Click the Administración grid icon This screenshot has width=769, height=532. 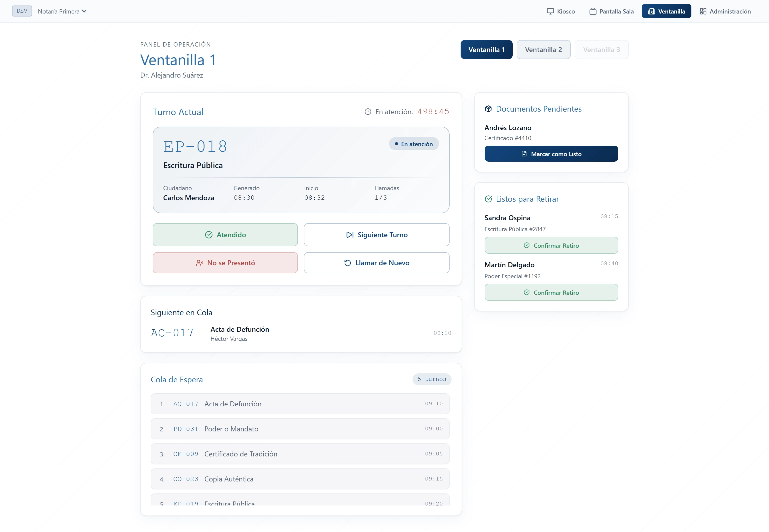pos(703,11)
